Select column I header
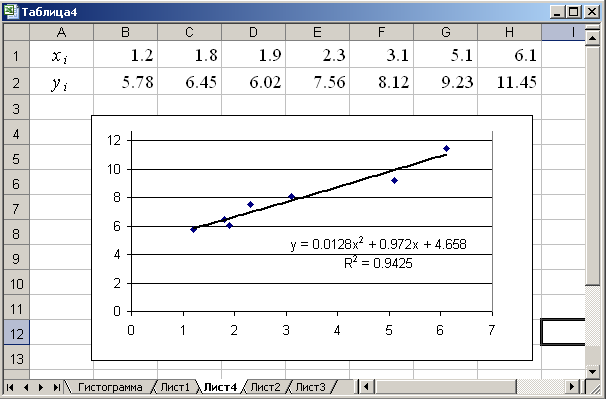 [x=563, y=32]
